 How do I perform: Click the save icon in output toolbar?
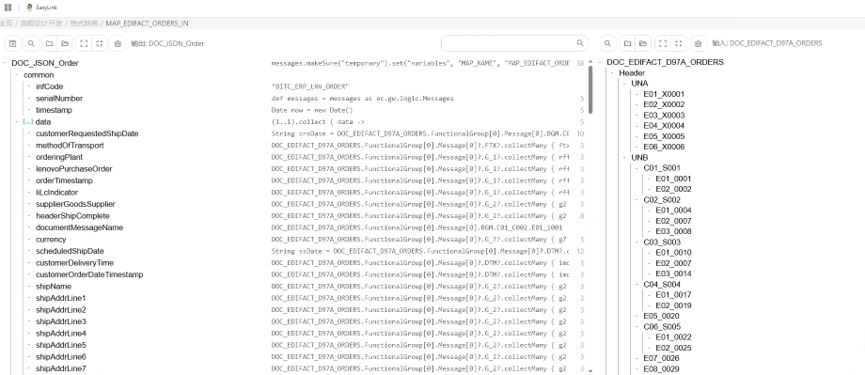pyautogui.click(x=13, y=43)
